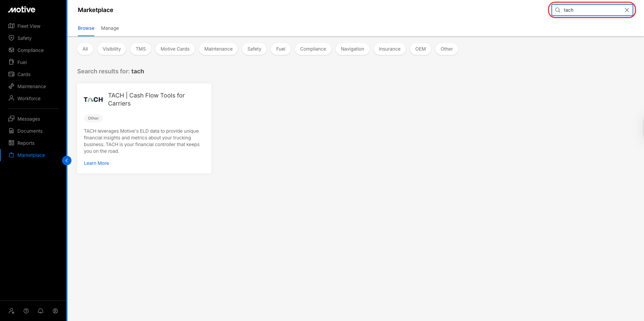Collapse the sidebar with the chevron

pos(67,160)
